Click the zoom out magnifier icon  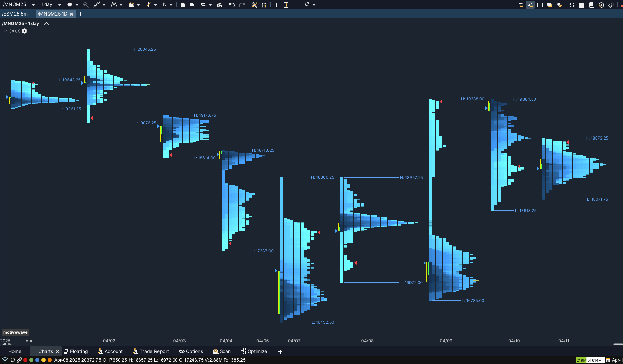[x=86, y=5]
